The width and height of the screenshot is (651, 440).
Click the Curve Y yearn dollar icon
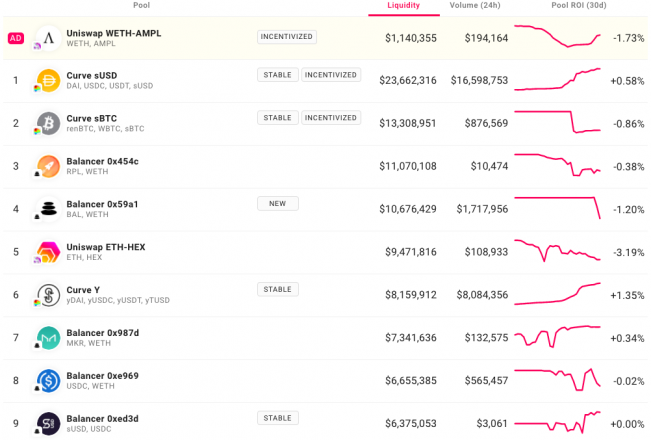(49, 295)
